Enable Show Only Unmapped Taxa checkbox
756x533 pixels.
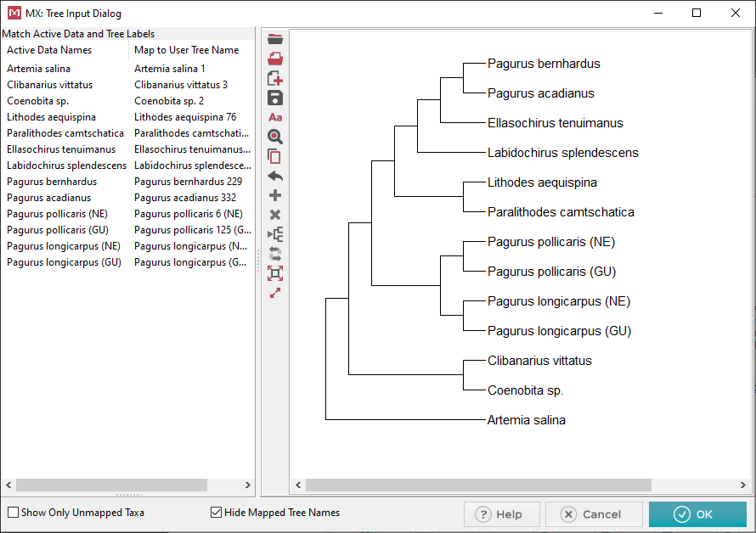[13, 513]
